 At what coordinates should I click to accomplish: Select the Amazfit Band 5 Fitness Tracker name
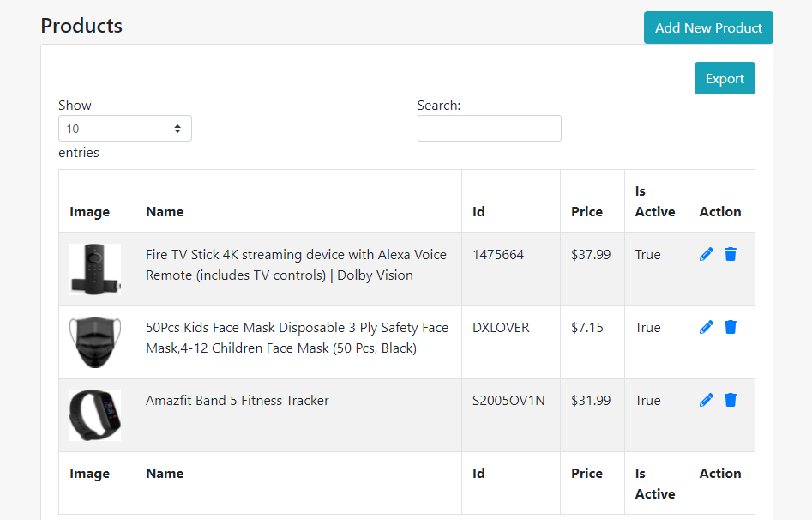coord(238,401)
